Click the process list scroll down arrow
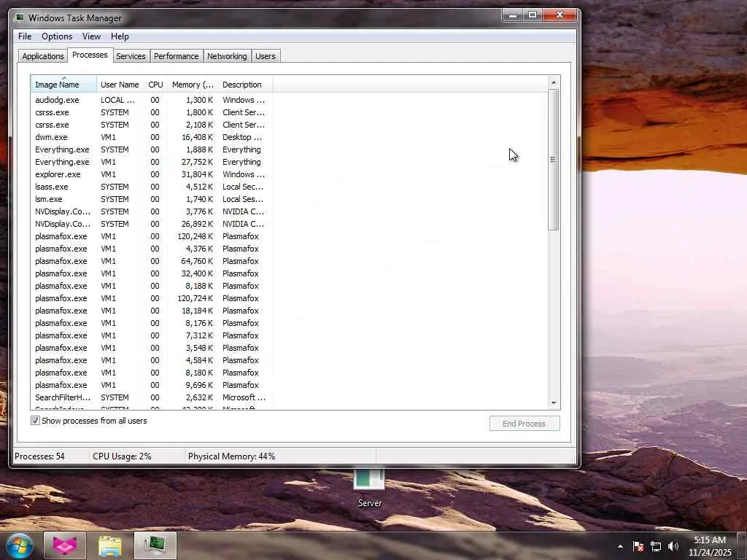The width and height of the screenshot is (747, 560). pyautogui.click(x=553, y=402)
